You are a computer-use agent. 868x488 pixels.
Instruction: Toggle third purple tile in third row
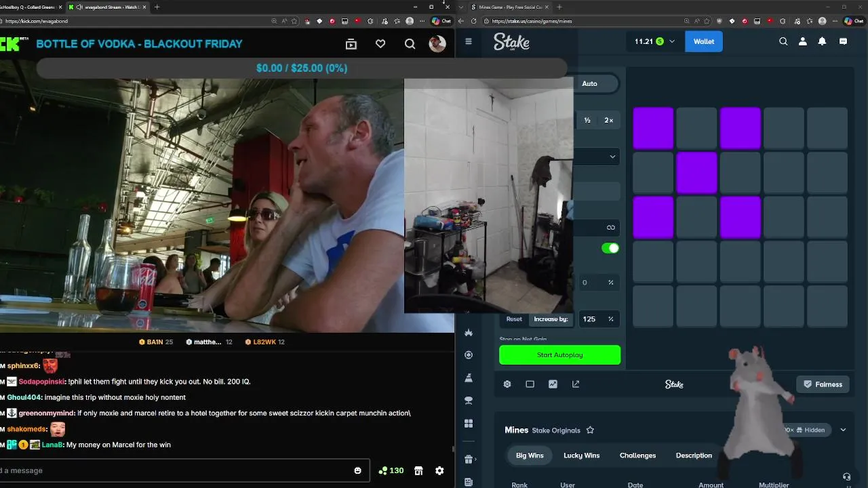click(x=740, y=218)
